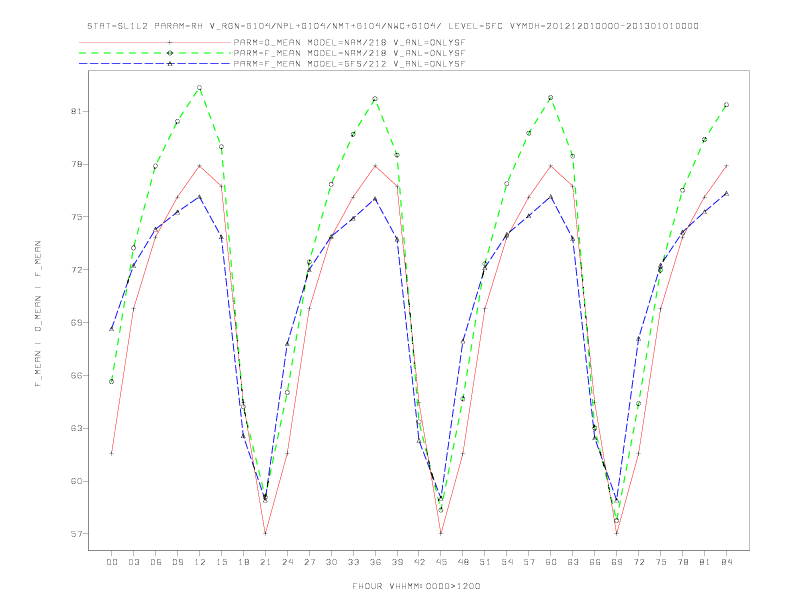
Task: Click blue GFS triangle marker at hour 00
Action: pos(112,329)
